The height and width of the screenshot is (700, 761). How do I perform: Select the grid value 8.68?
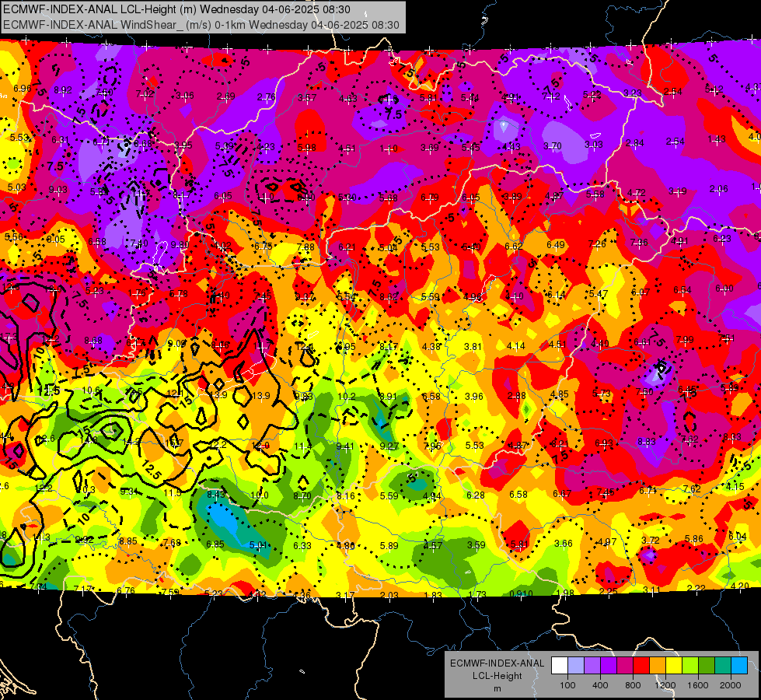93,341
